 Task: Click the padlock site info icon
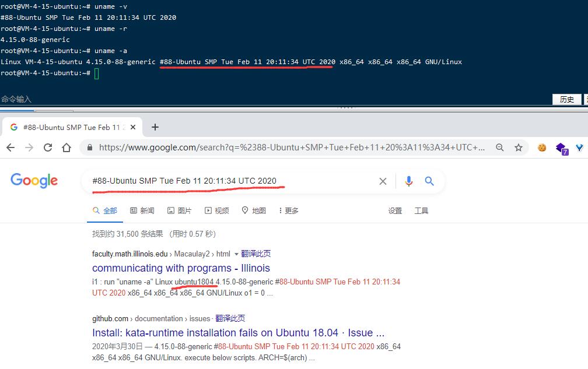(x=90, y=147)
